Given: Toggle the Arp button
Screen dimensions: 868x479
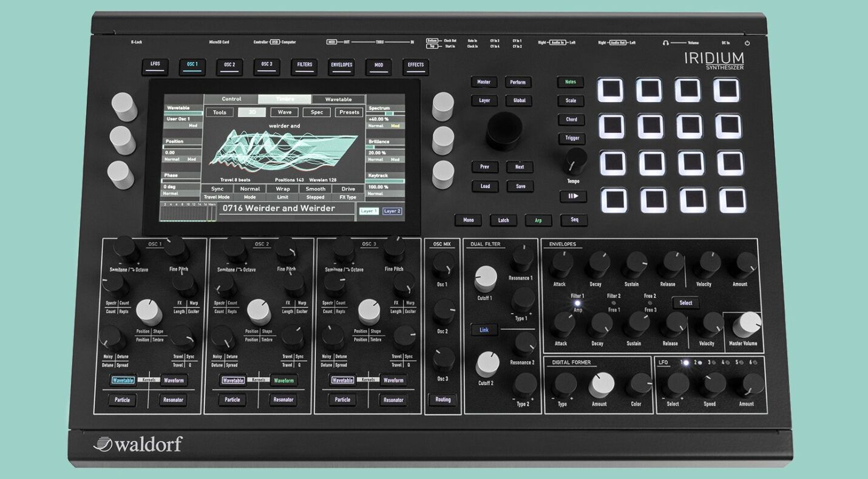Looking at the screenshot, I should [x=538, y=220].
